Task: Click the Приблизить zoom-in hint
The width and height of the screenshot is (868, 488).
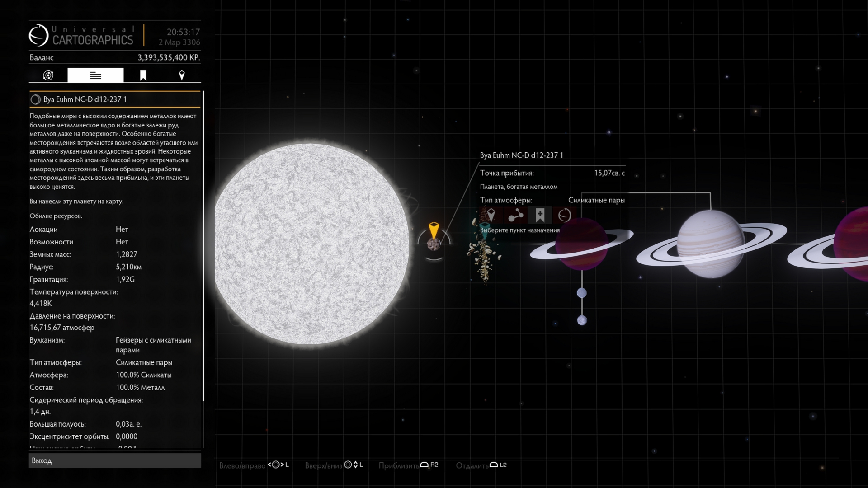Action: click(408, 465)
